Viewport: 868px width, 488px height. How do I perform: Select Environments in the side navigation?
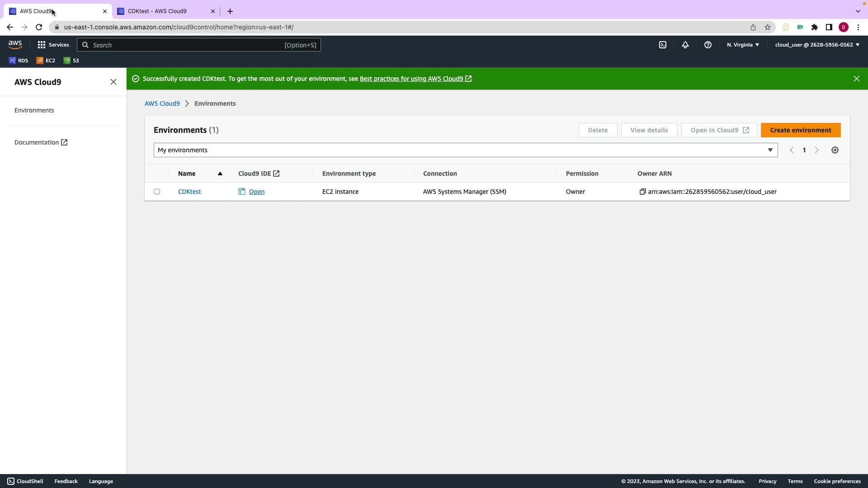coord(34,110)
